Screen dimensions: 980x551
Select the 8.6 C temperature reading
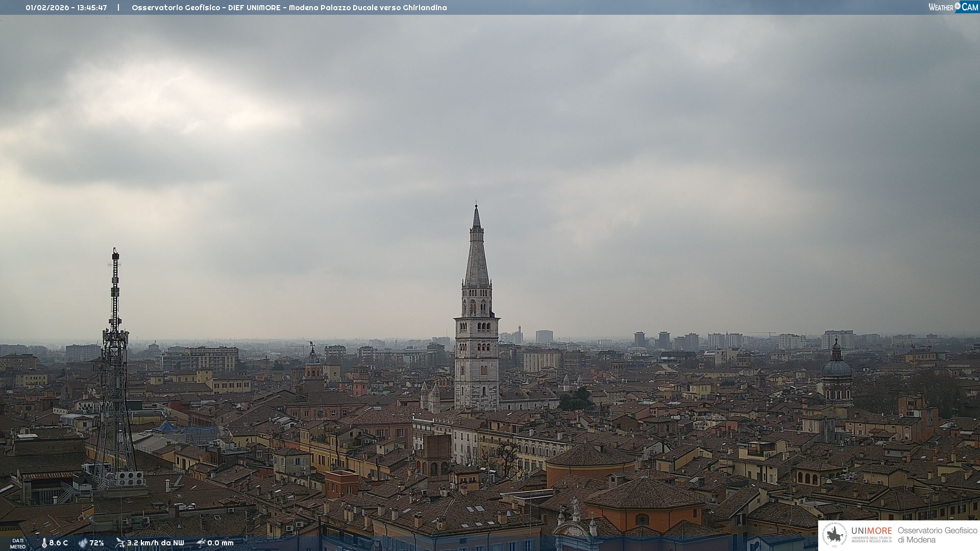(x=59, y=543)
